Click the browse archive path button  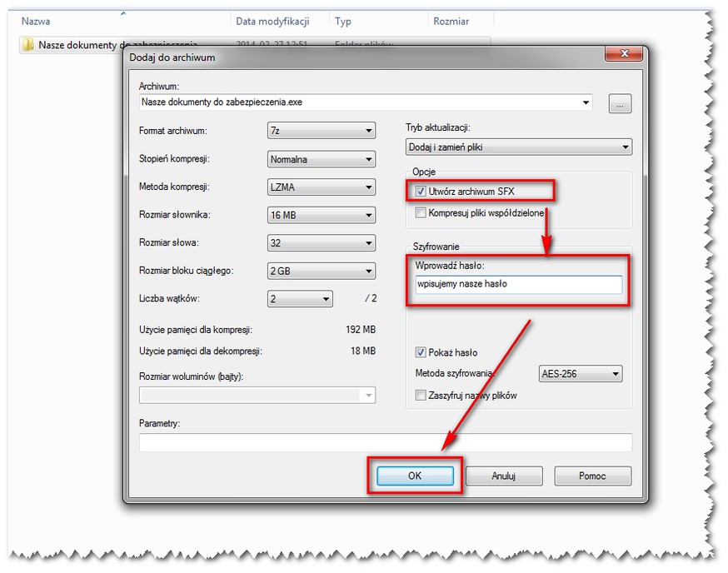(x=621, y=103)
